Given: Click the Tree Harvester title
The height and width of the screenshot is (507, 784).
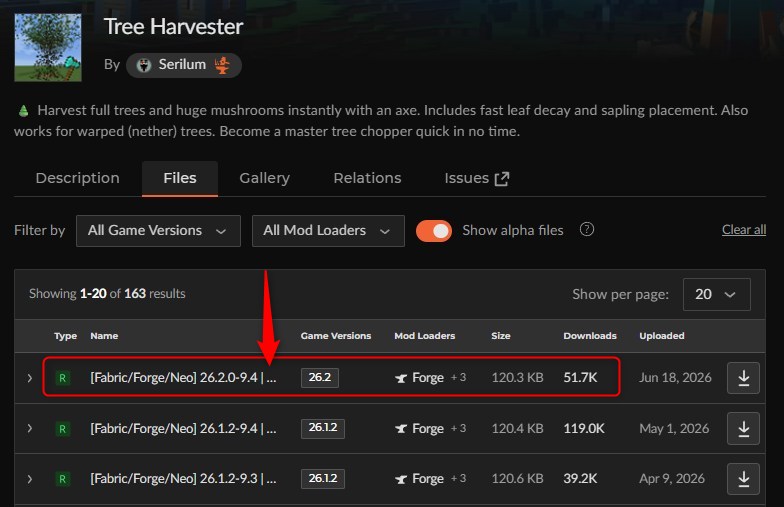Looking at the screenshot, I should (x=173, y=27).
